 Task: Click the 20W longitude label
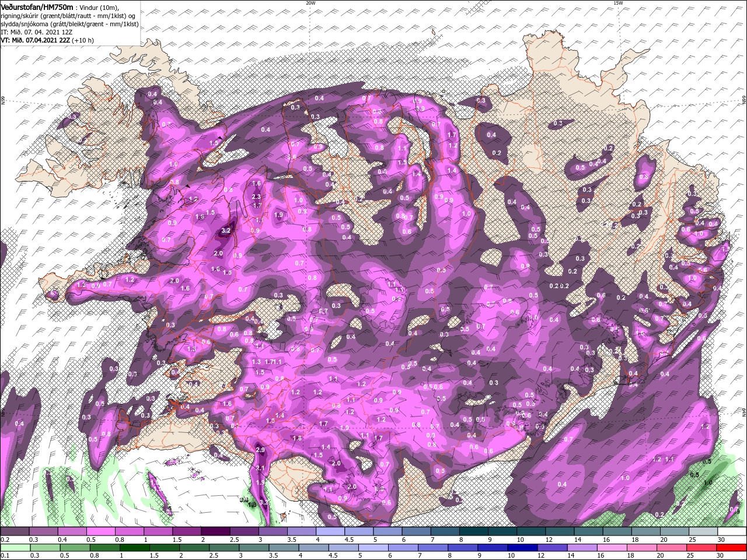(x=310, y=3)
